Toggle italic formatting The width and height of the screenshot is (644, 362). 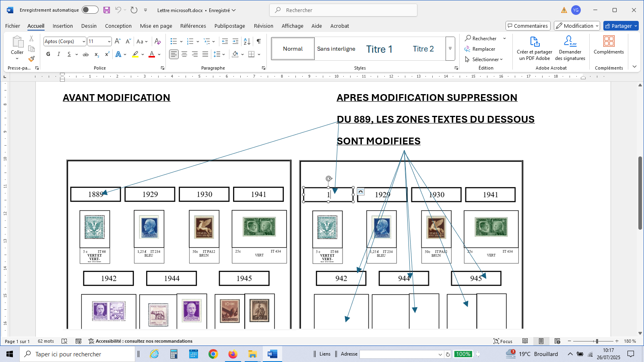pyautogui.click(x=59, y=54)
